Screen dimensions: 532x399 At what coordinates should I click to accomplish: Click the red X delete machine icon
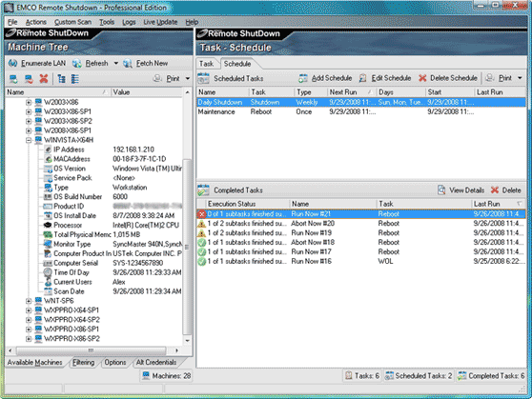pyautogui.click(x=44, y=79)
